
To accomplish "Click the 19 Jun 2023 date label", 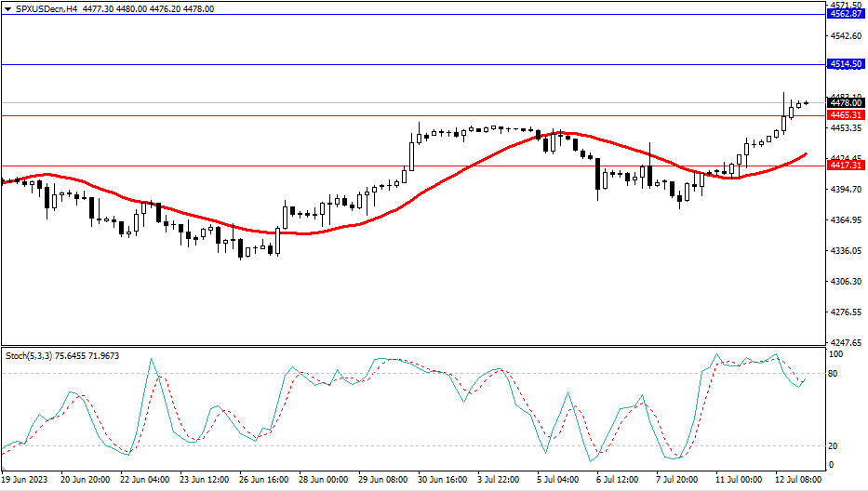I will point(26,480).
